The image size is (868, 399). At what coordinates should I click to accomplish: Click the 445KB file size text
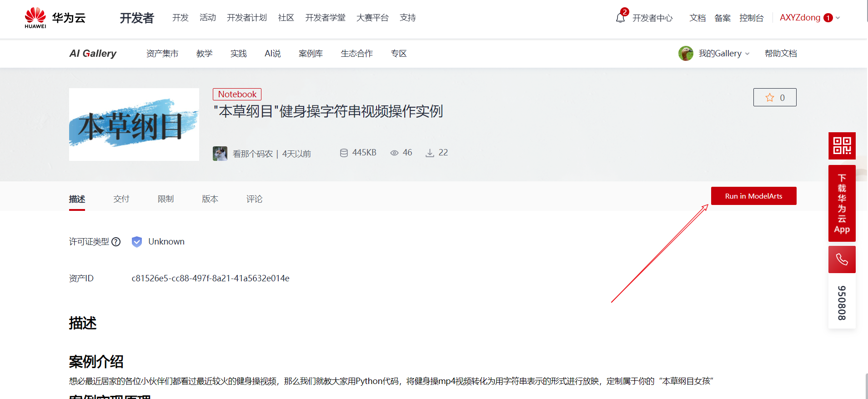click(x=364, y=153)
